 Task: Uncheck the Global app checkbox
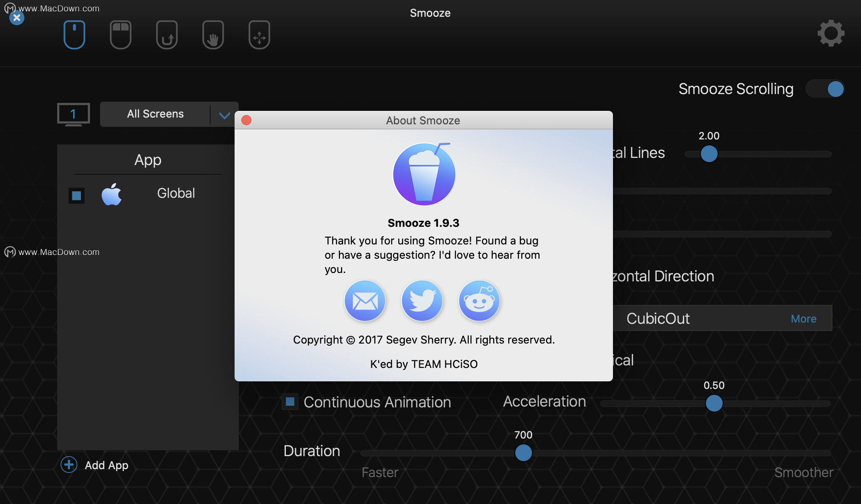coord(77,196)
